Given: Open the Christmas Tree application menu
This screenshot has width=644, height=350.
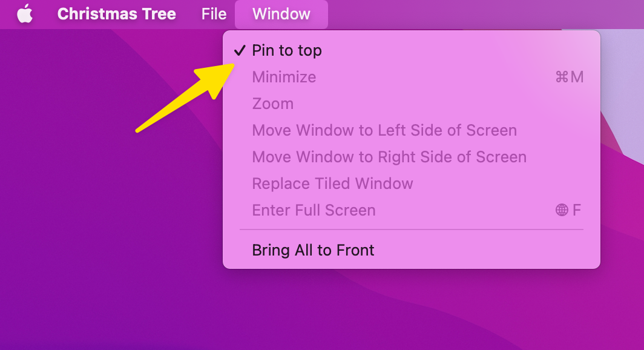Looking at the screenshot, I should click(x=116, y=14).
